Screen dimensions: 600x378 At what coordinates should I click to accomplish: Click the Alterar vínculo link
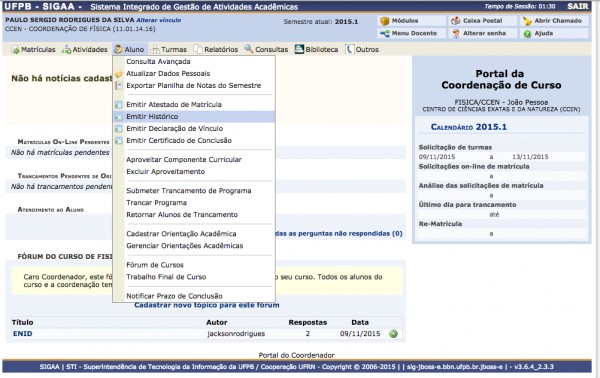(159, 20)
